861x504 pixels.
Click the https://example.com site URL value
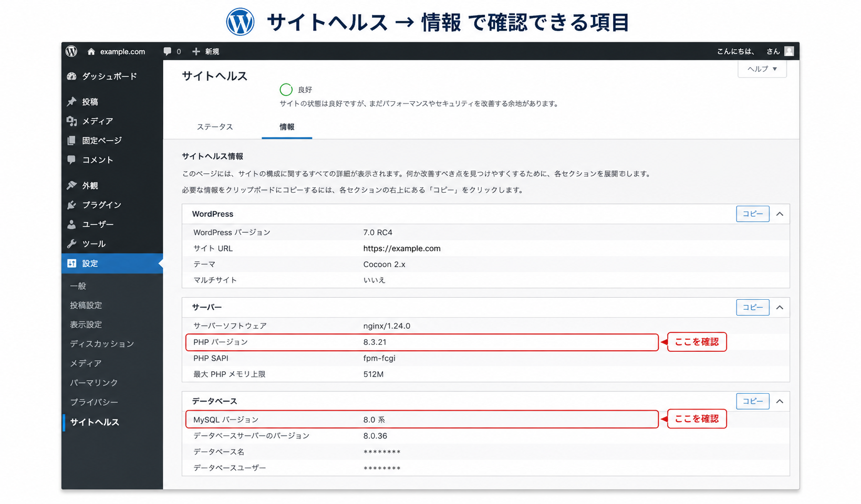(x=402, y=248)
